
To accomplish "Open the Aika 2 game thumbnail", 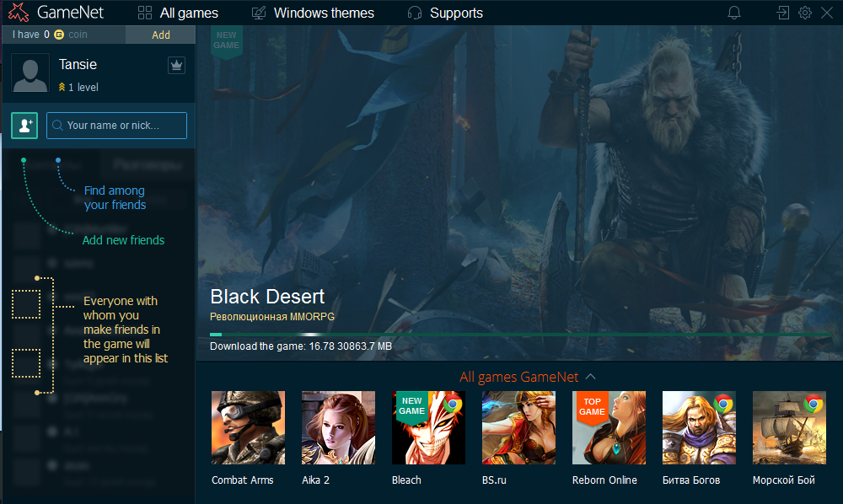I will pos(339,427).
